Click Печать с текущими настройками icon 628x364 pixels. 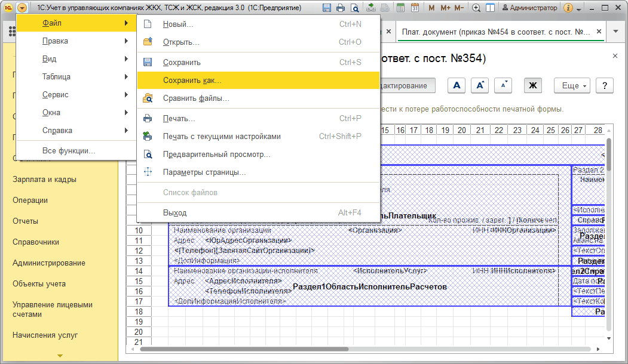tap(148, 137)
